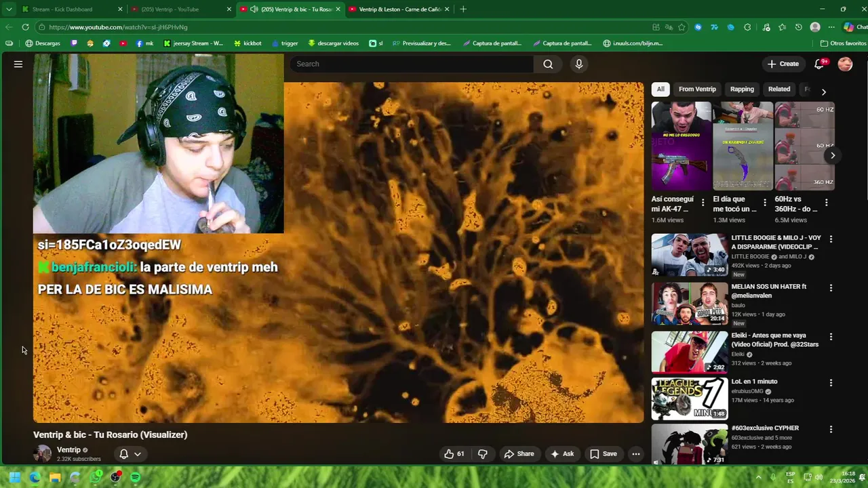Open browser history clock icon

tap(799, 27)
